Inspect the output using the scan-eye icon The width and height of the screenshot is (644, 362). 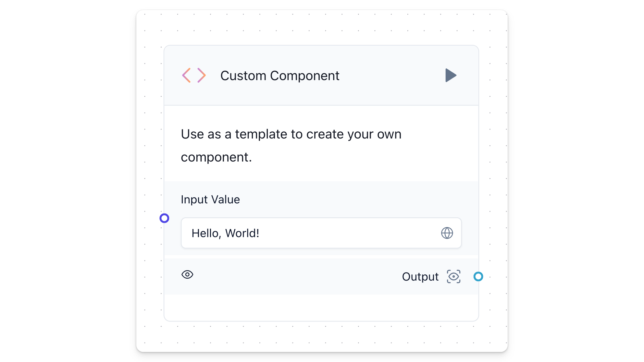pos(453,276)
